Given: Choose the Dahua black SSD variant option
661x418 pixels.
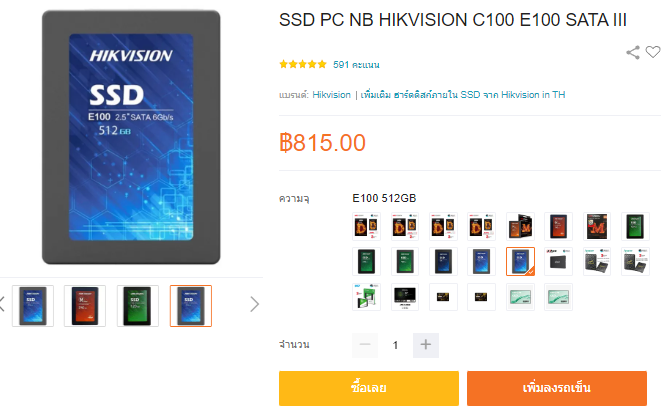Looking at the screenshot, I should click(559, 262).
